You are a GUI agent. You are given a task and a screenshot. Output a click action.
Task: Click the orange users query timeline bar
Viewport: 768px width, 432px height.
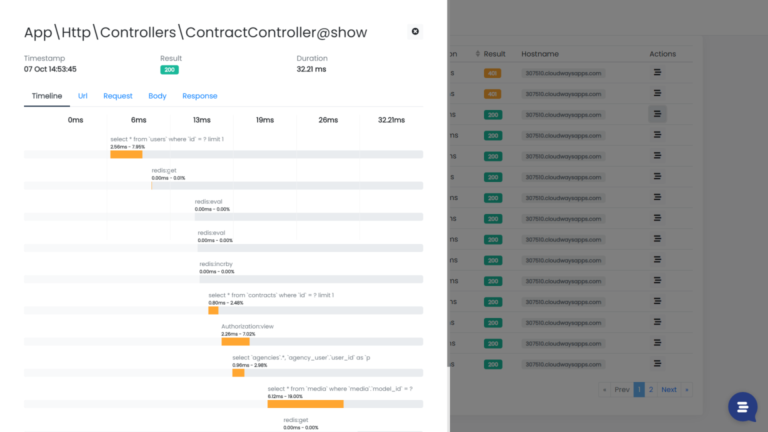[126, 154]
